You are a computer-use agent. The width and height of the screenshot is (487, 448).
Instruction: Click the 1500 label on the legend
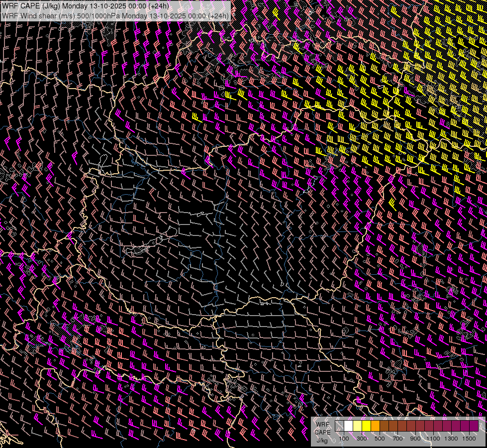pos(469,439)
